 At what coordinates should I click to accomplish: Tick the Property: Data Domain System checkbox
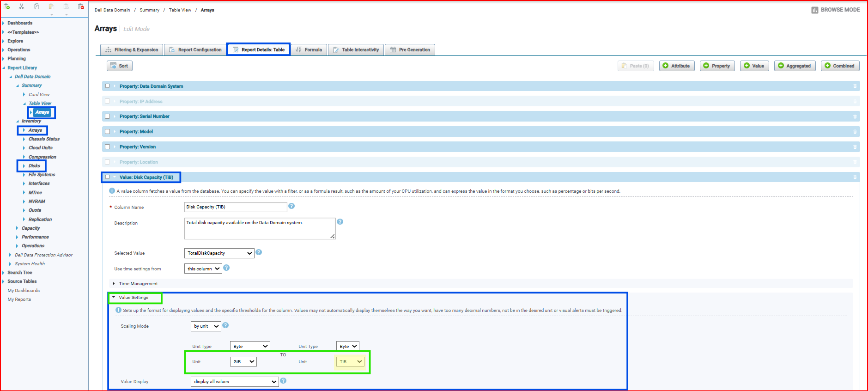(x=108, y=86)
